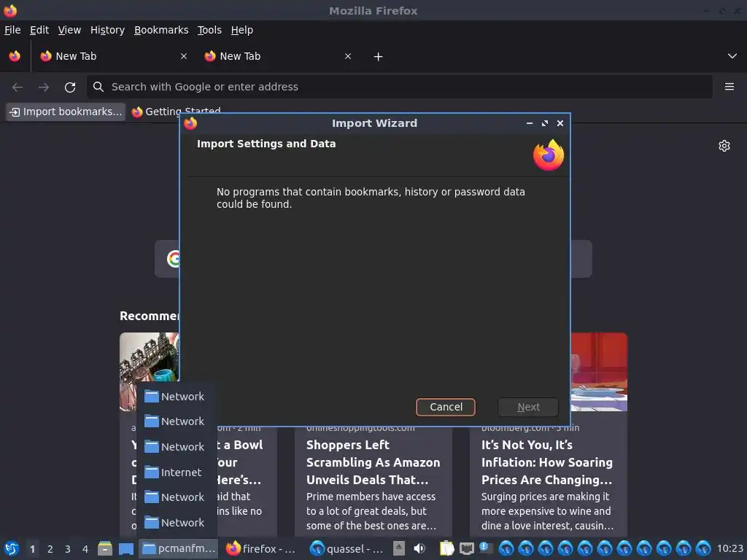This screenshot has width=747, height=560.
Task: Switch to workspace 3
Action: [x=68, y=549]
